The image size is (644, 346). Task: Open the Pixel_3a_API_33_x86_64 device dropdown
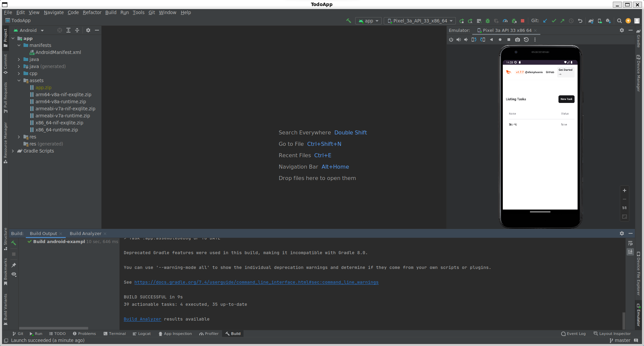click(x=420, y=21)
